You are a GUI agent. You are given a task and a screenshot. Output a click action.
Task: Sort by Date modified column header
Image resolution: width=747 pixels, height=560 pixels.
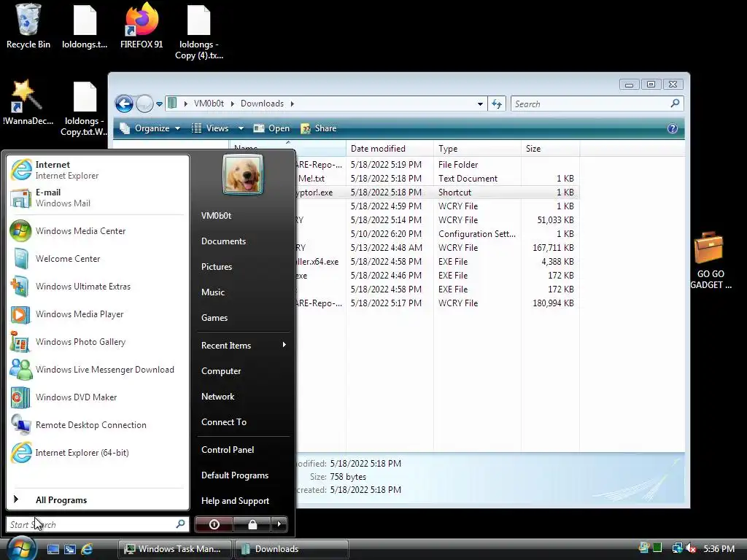[390, 149]
